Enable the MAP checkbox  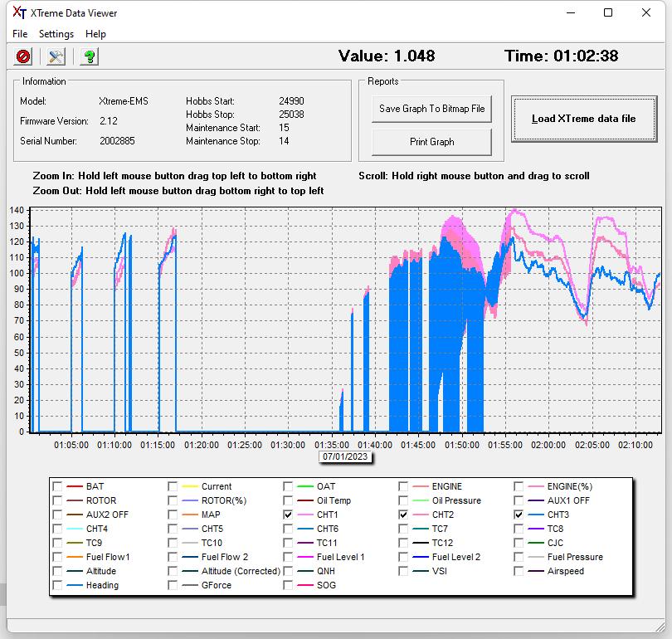click(173, 515)
